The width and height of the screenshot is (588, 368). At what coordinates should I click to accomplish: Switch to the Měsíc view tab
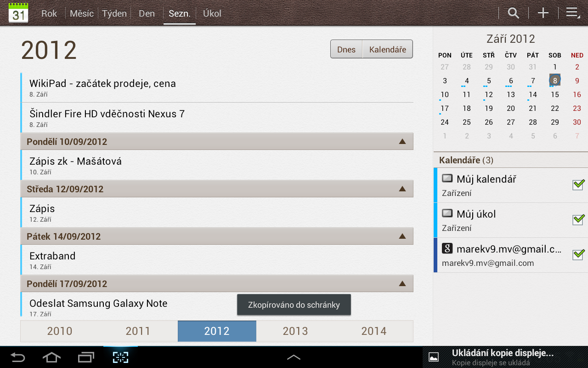tap(82, 13)
